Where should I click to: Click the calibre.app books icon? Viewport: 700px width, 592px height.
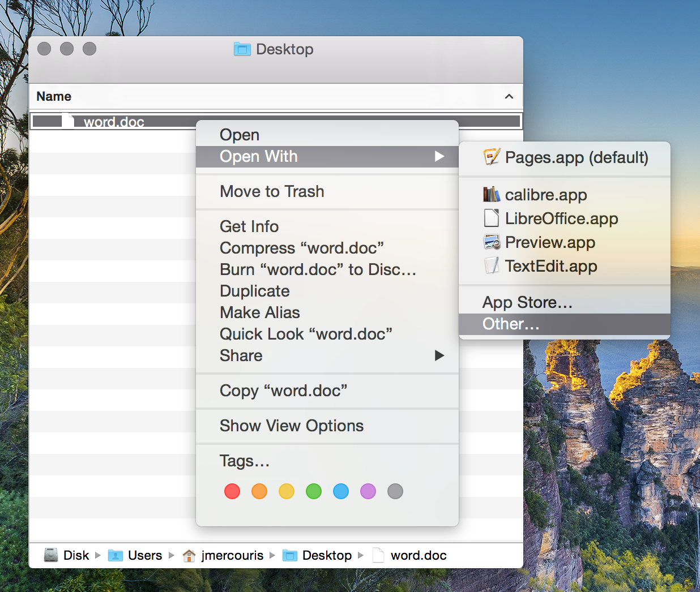(492, 195)
